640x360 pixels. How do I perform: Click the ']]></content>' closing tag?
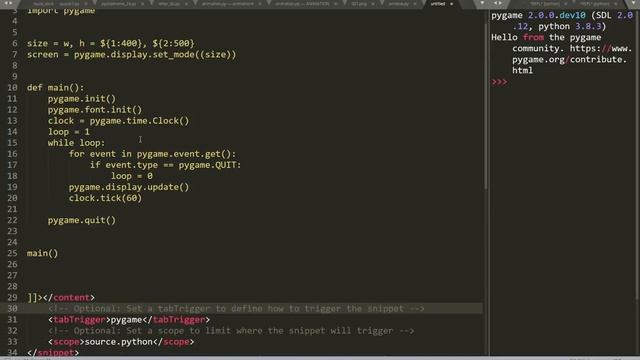(61, 297)
